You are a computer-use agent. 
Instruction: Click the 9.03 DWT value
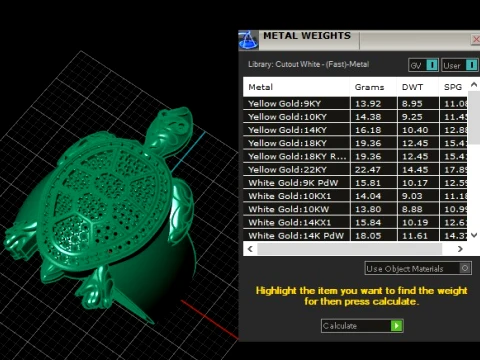pyautogui.click(x=412, y=196)
